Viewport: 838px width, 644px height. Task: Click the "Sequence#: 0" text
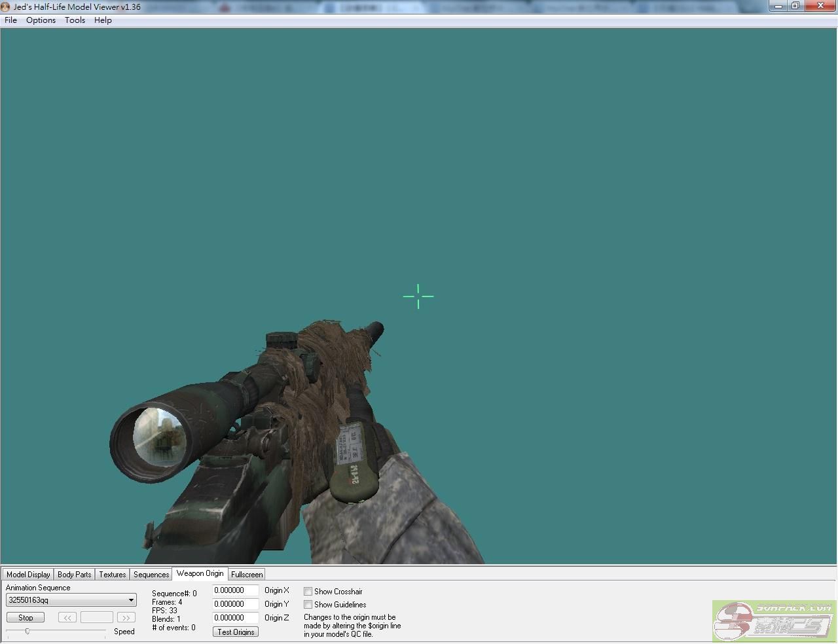point(174,594)
